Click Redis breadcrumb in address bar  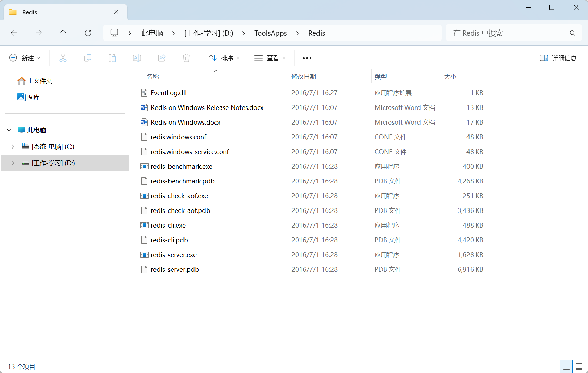pyautogui.click(x=316, y=33)
